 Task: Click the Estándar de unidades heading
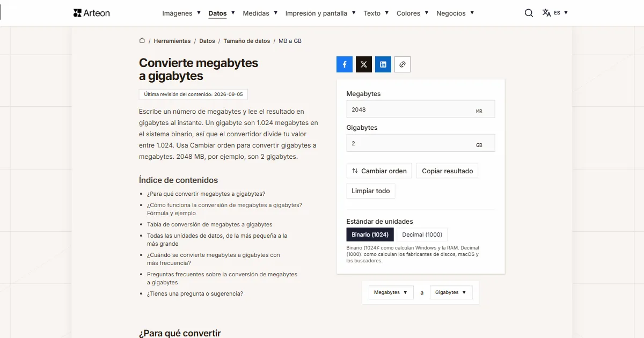380,221
